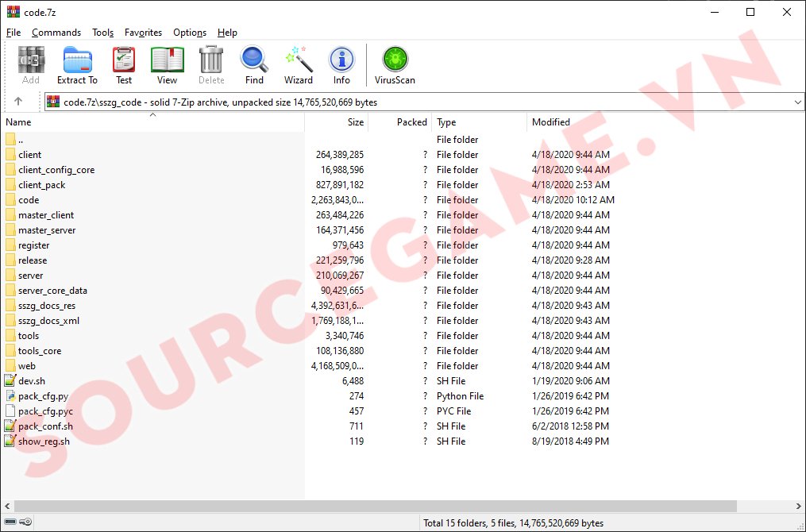Click the Extract To toolbar icon
Viewport: 806px width, 532px height.
coord(77,65)
